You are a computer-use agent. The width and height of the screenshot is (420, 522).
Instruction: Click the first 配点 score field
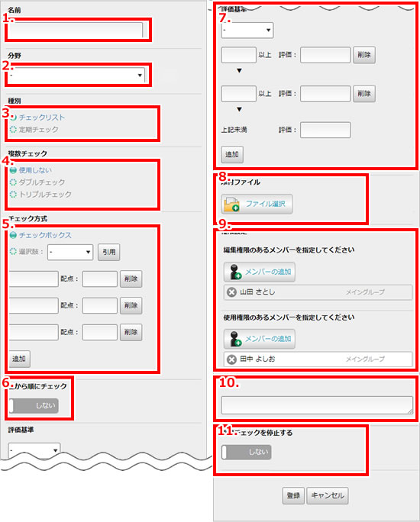pyautogui.click(x=100, y=279)
